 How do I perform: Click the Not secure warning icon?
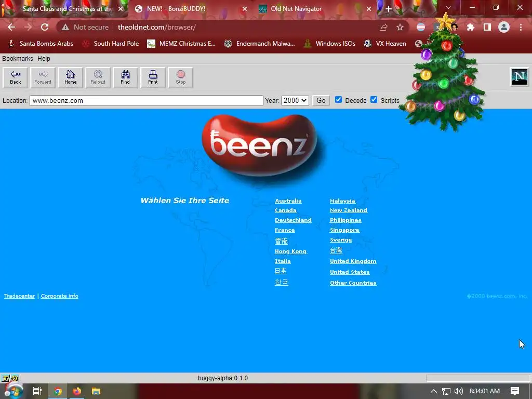(x=65, y=27)
